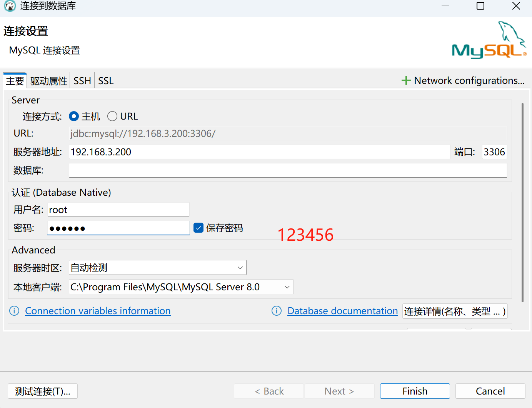Image resolution: width=532 pixels, height=408 pixels.
Task: Click the green plus Network configurations icon
Action: pyautogui.click(x=406, y=80)
